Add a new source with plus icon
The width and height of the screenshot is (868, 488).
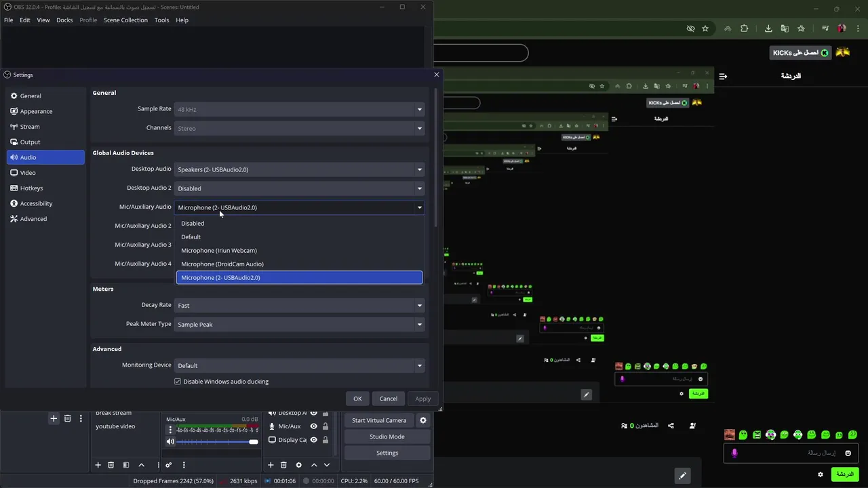point(271,465)
